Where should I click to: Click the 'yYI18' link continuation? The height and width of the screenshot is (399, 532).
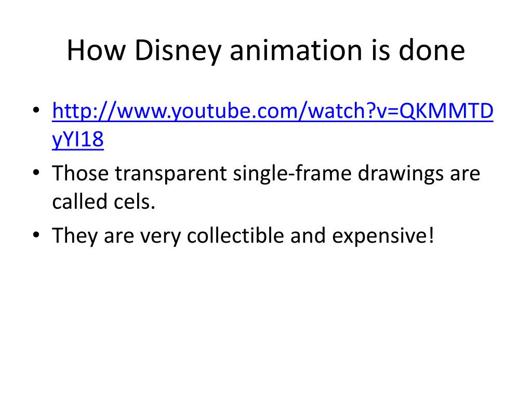(78, 139)
